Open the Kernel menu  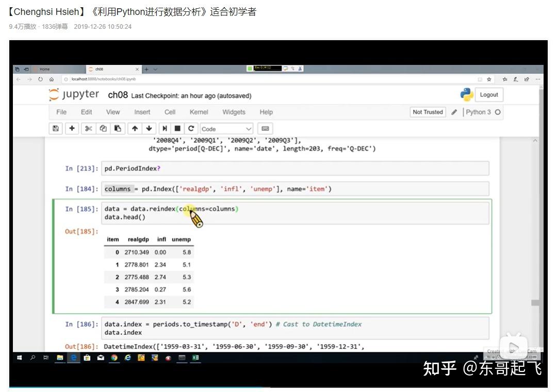point(199,112)
